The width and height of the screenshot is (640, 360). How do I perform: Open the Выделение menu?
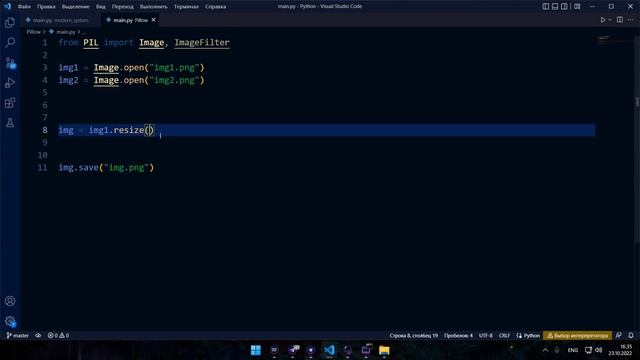point(76,7)
